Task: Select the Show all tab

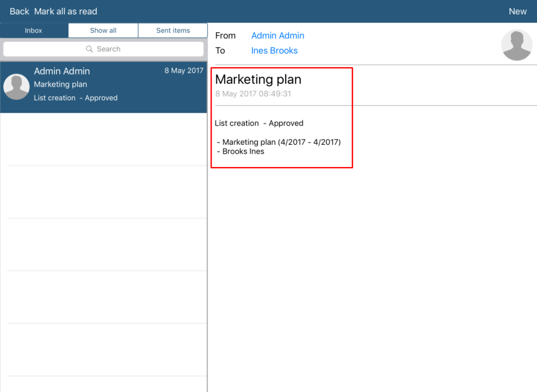Action: click(103, 31)
